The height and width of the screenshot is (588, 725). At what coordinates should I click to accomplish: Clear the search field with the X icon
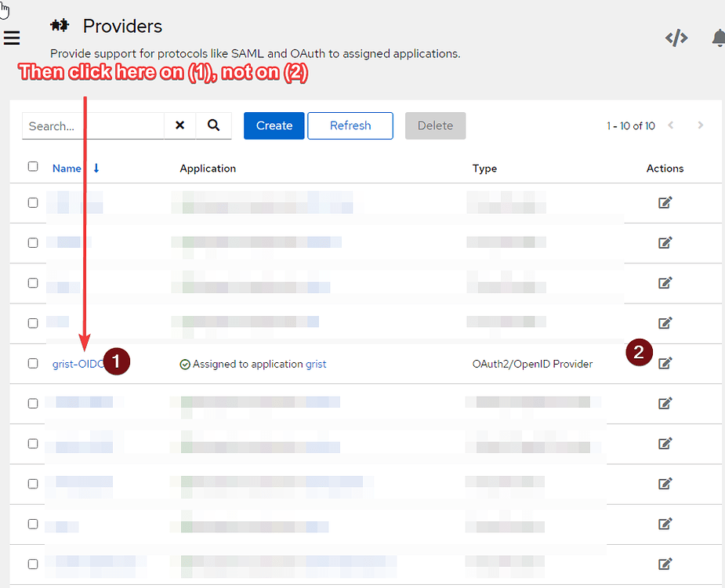(179, 125)
